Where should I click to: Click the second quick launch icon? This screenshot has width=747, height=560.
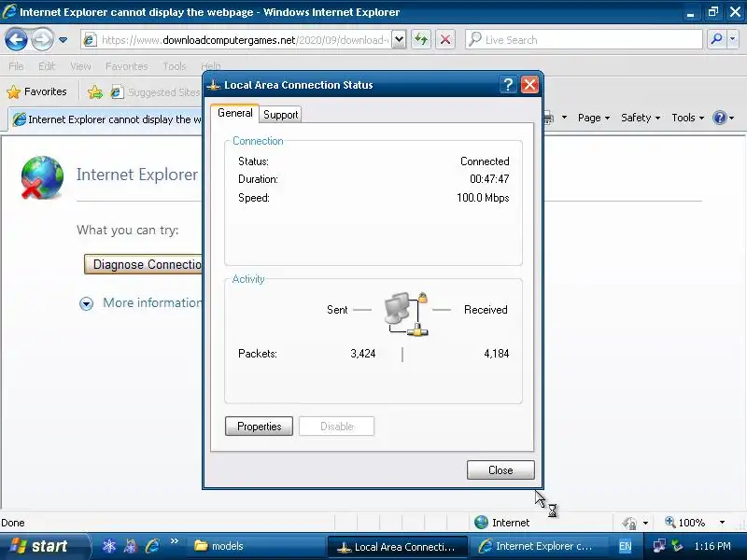(x=131, y=546)
